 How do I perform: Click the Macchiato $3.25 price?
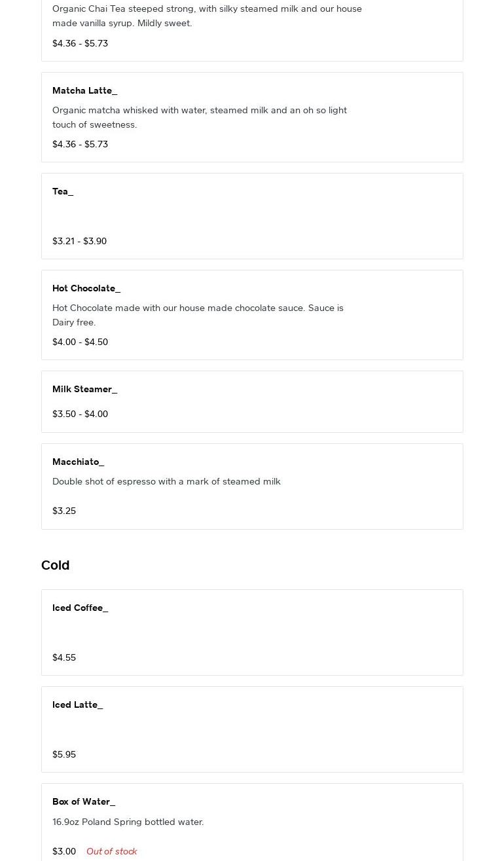coord(64,511)
